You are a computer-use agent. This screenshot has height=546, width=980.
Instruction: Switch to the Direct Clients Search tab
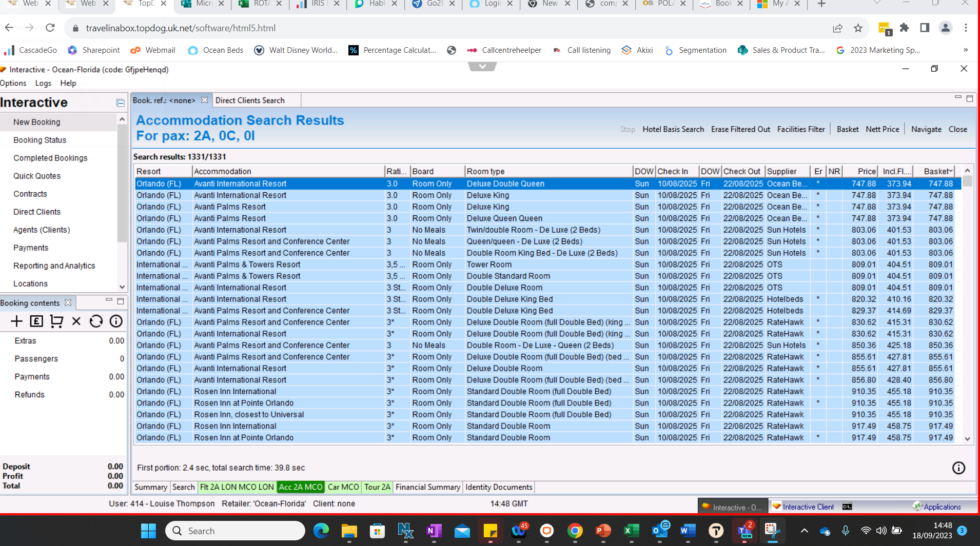click(x=250, y=100)
